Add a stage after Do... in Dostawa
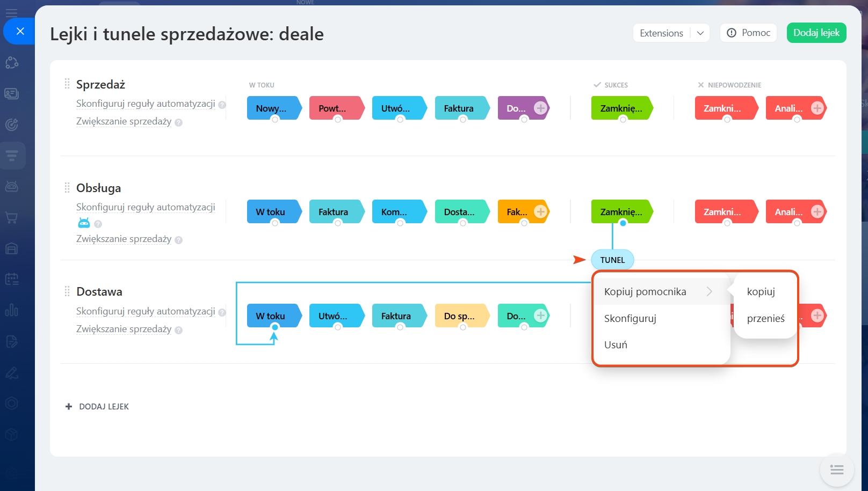This screenshot has height=491, width=868. (x=540, y=316)
